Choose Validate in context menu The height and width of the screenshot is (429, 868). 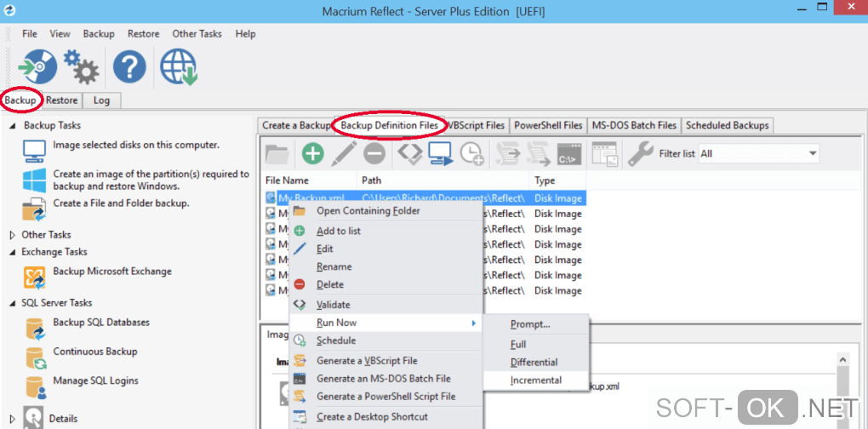click(385, 305)
